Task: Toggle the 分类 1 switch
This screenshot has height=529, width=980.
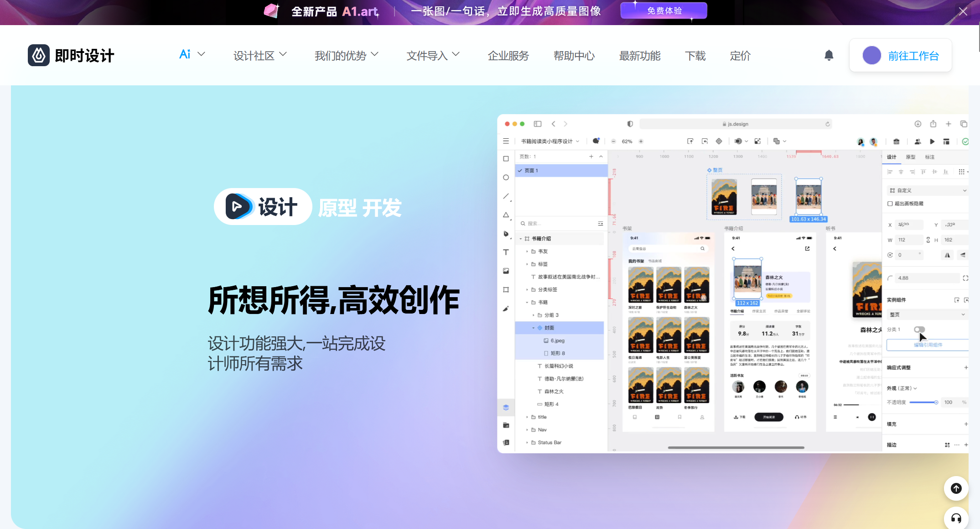Action: click(x=919, y=329)
